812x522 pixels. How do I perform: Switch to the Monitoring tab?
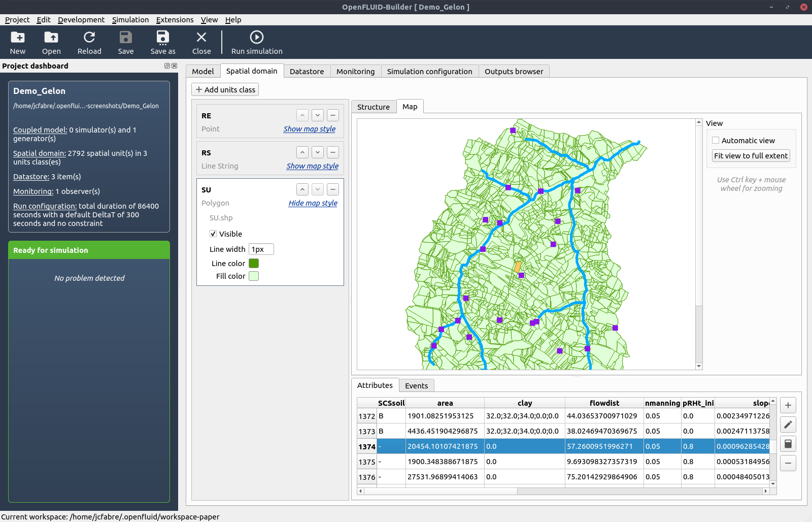[355, 72]
